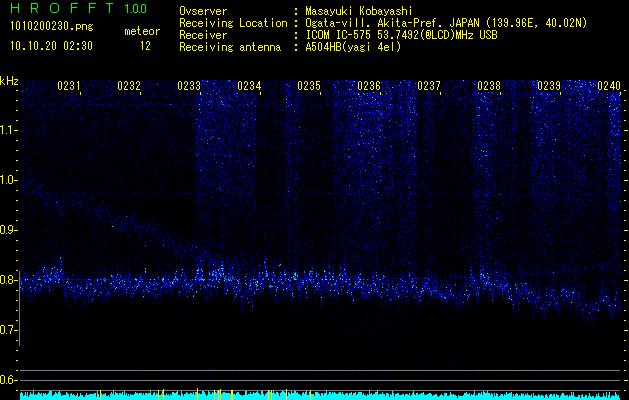
Task: Click the 0234 time marker
Action: [249, 86]
